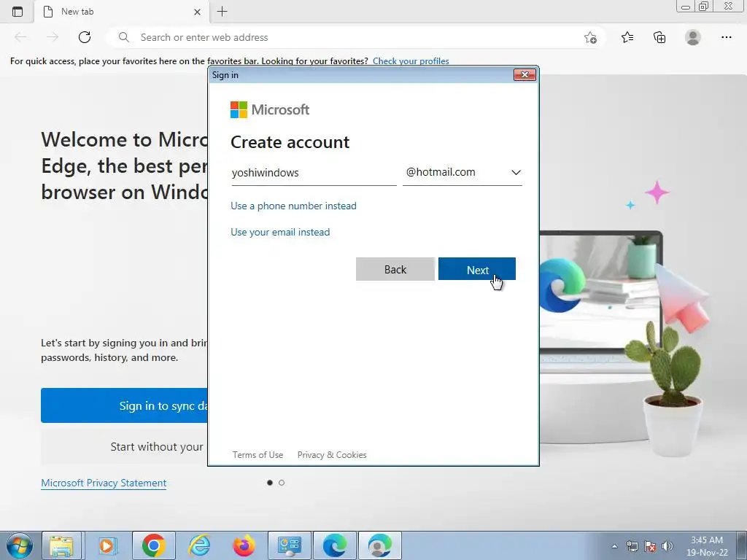Viewport: 747px width, 560px height.
Task: Close the New tab tab
Action: tap(197, 12)
